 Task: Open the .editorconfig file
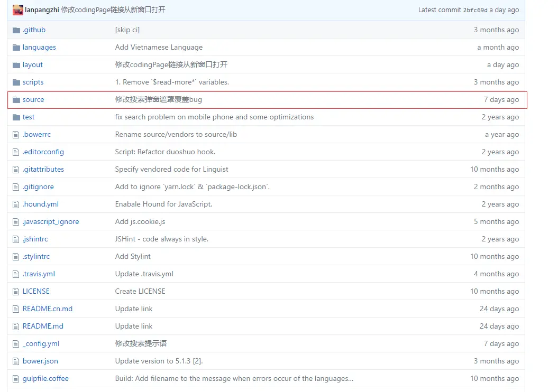[43, 152]
